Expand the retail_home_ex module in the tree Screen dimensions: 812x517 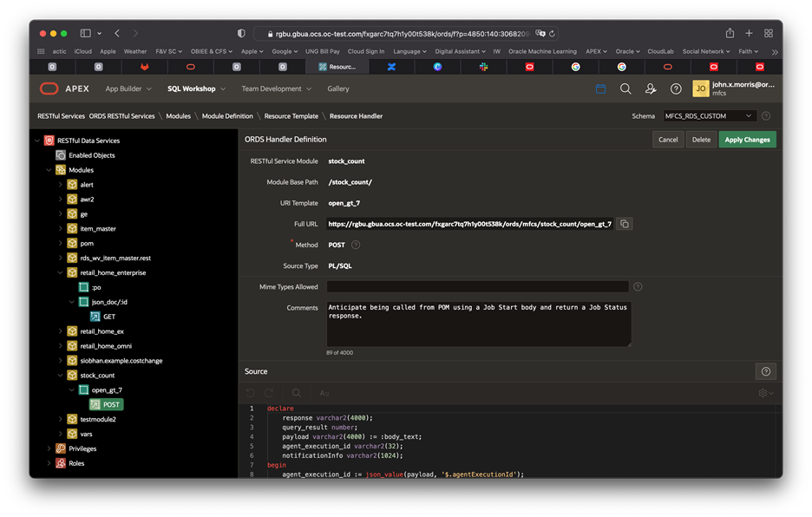(x=62, y=330)
